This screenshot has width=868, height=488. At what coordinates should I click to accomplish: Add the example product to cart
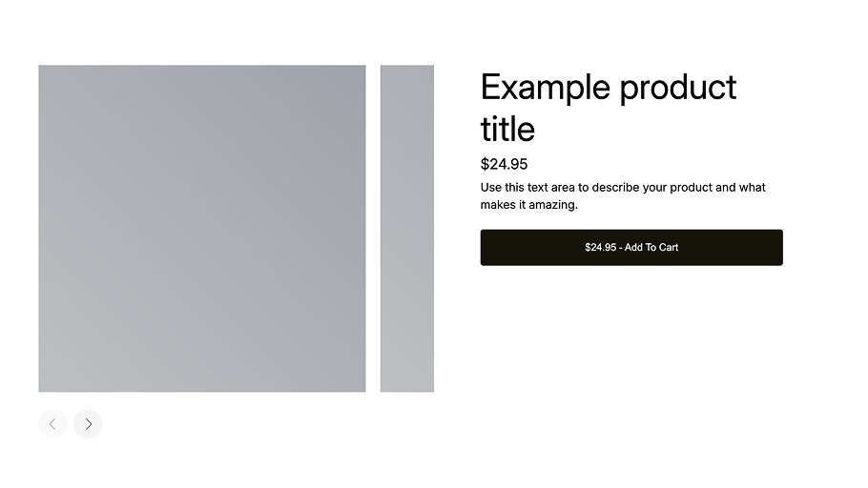(x=630, y=248)
